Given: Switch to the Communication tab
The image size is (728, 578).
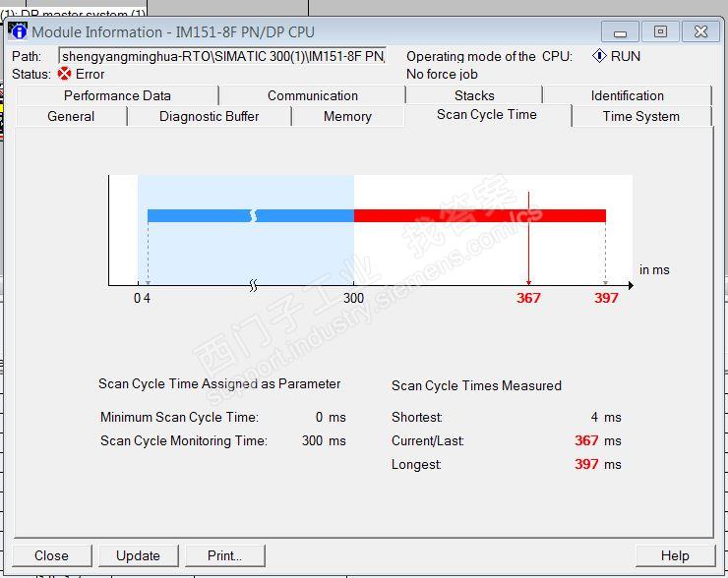Looking at the screenshot, I should click(x=313, y=95).
